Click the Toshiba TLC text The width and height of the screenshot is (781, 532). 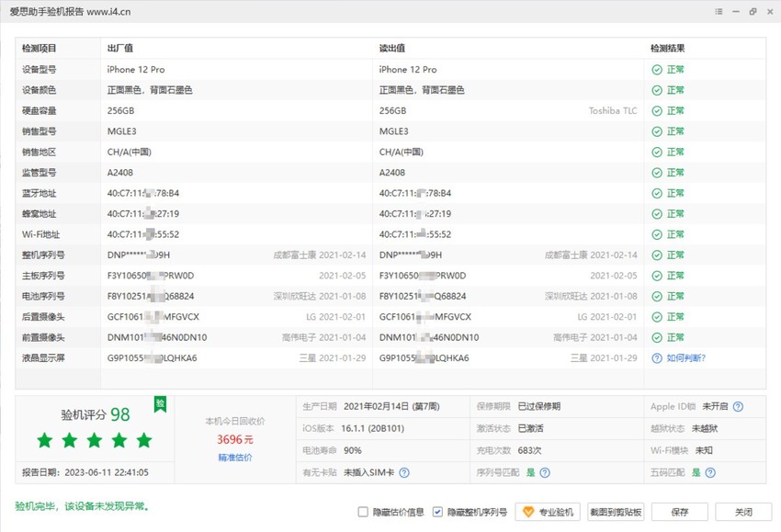613,110
